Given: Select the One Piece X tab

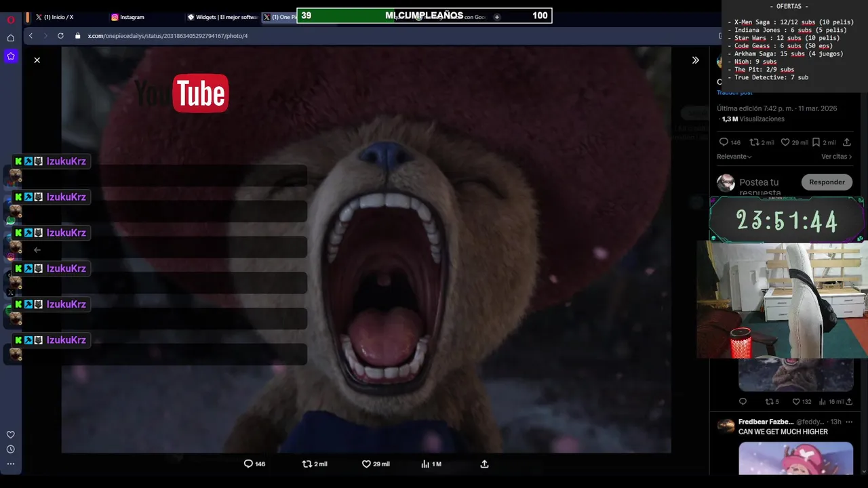Looking at the screenshot, I should pos(279,17).
